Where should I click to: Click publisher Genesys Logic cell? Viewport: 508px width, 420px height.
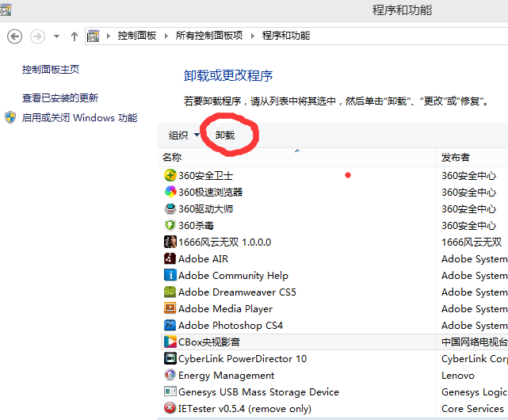tap(474, 392)
